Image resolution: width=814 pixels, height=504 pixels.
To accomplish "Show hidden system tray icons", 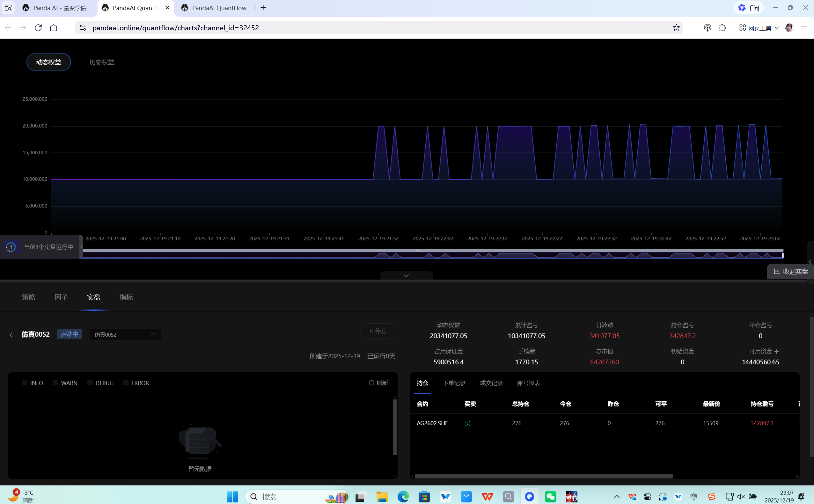I will [617, 497].
